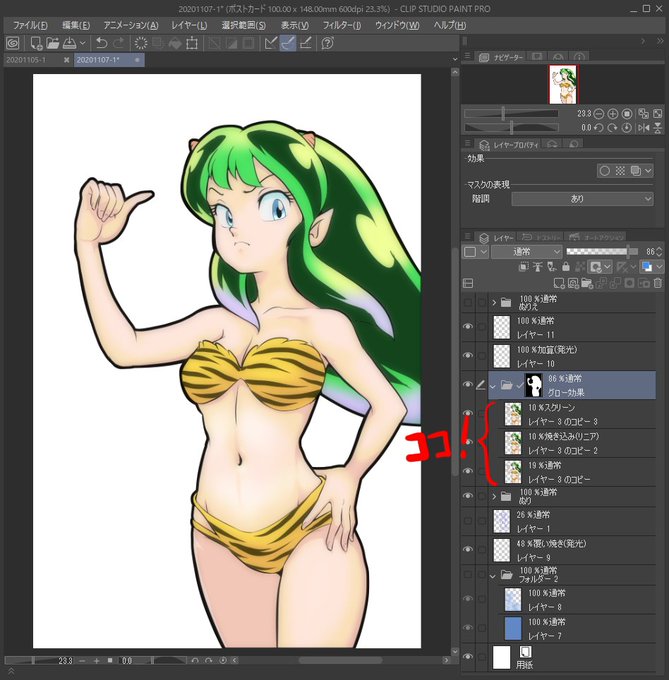Viewport: 669px width, 680px height.
Task: Open the ファイル menu
Action: click(30, 25)
